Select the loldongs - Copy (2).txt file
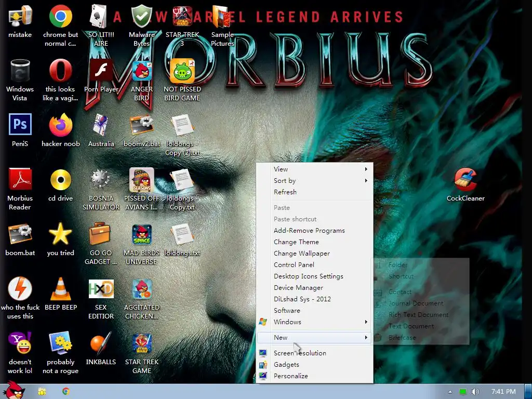This screenshot has height=399, width=532. 182,125
